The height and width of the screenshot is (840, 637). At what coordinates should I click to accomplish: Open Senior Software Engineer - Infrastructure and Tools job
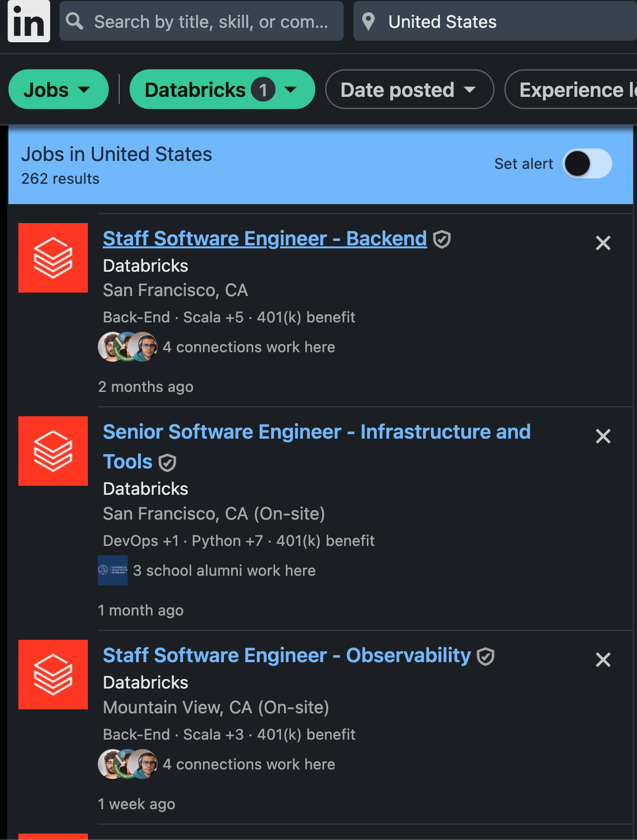[x=317, y=447]
